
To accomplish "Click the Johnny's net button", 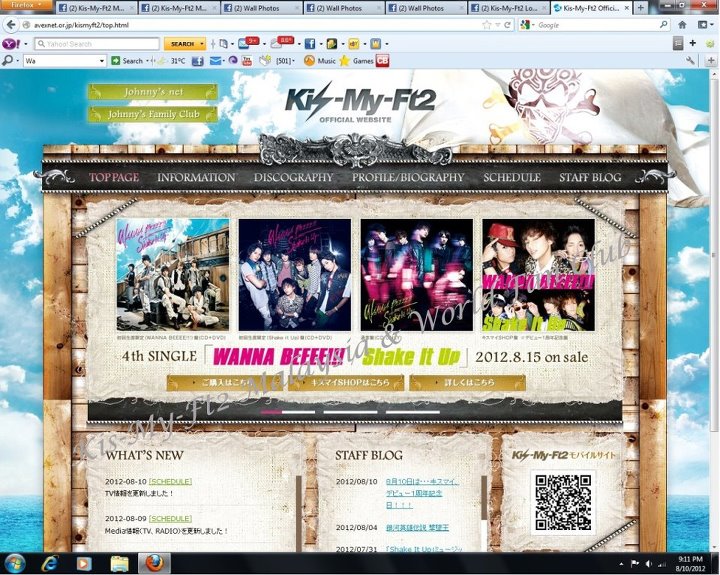I will 153,92.
